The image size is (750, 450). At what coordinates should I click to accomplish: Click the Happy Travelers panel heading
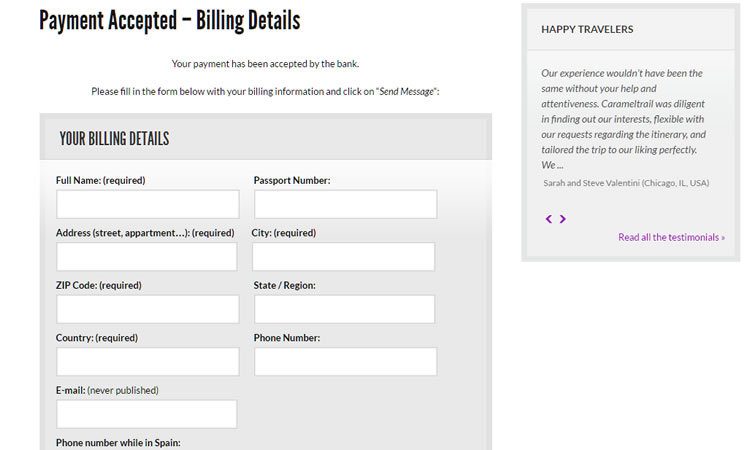[x=587, y=29]
